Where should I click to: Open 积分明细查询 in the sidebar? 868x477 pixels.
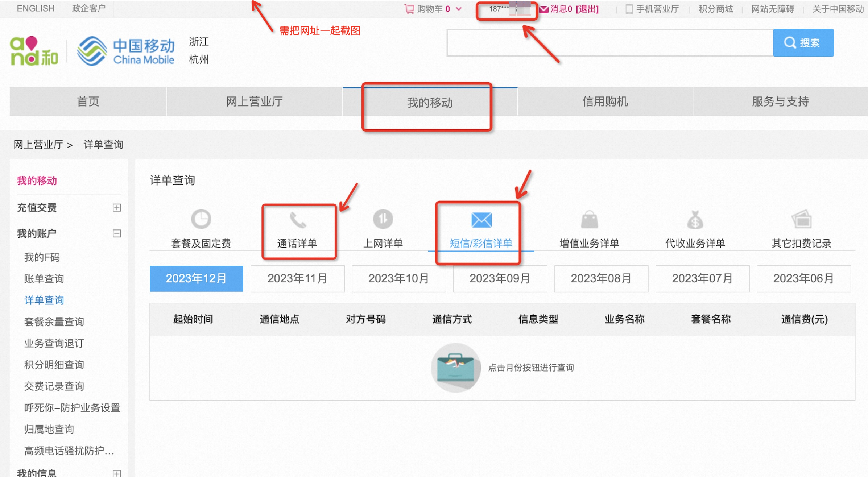click(54, 365)
